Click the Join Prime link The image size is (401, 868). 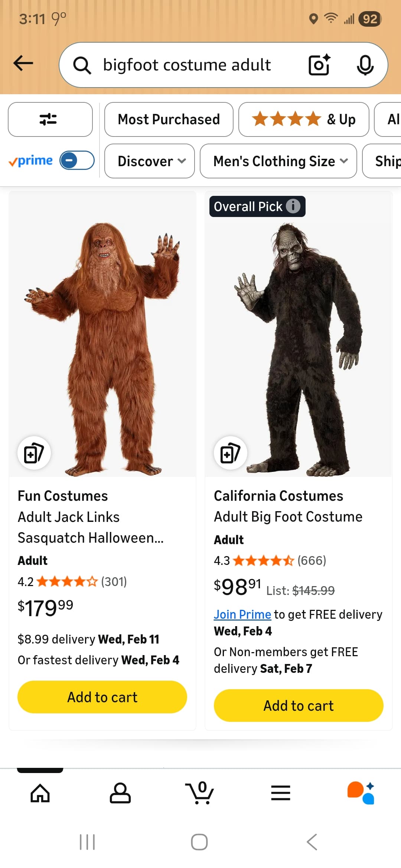coord(242,614)
